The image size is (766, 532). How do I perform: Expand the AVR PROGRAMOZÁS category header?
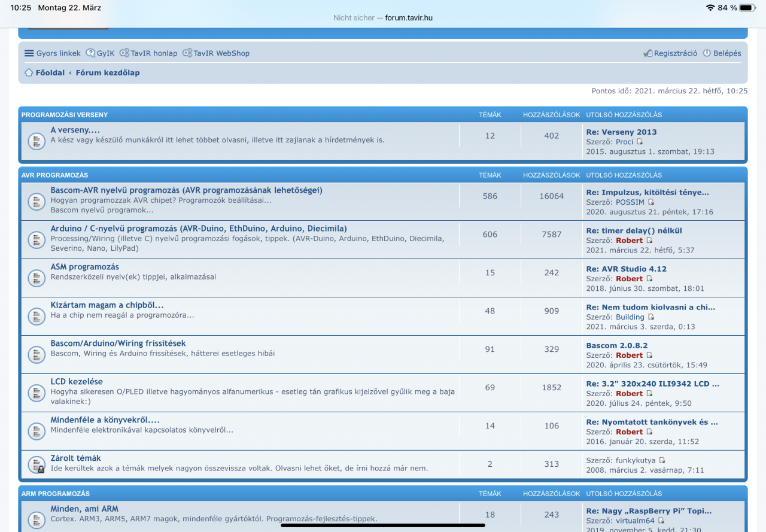(x=54, y=175)
